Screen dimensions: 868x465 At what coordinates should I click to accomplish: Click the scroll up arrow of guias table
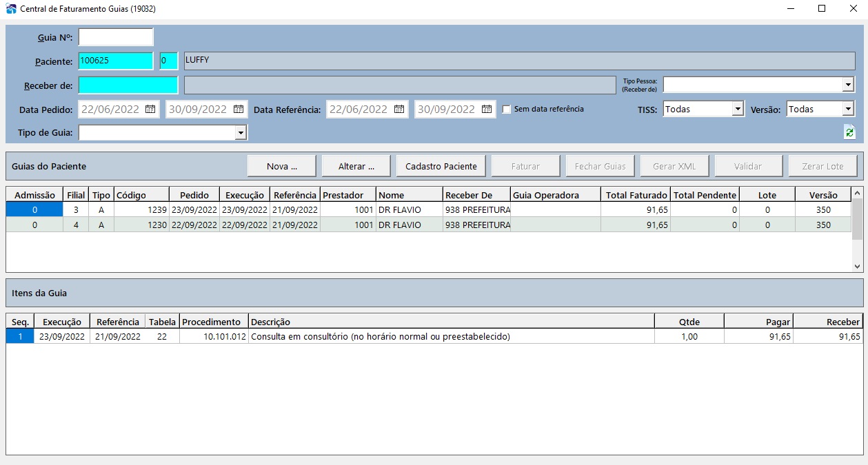tap(857, 192)
